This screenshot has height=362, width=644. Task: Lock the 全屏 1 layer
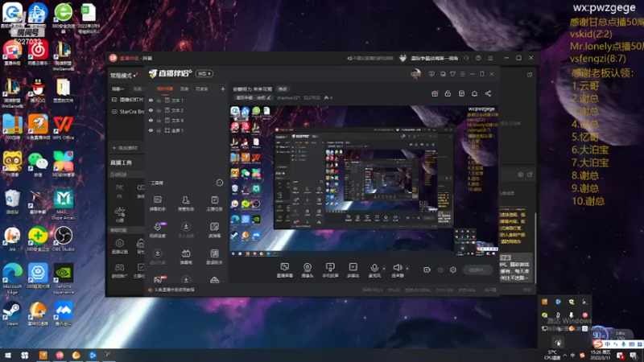[x=159, y=130]
